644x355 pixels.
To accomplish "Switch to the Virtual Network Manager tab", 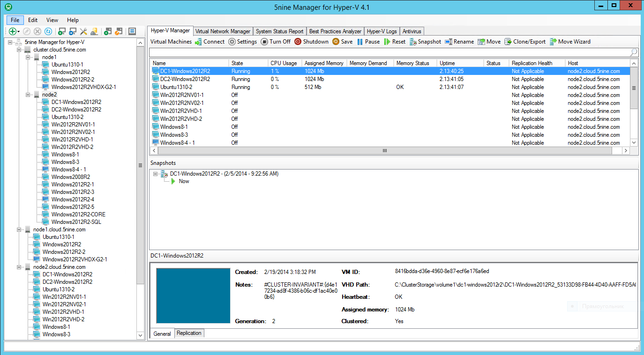I will (223, 31).
